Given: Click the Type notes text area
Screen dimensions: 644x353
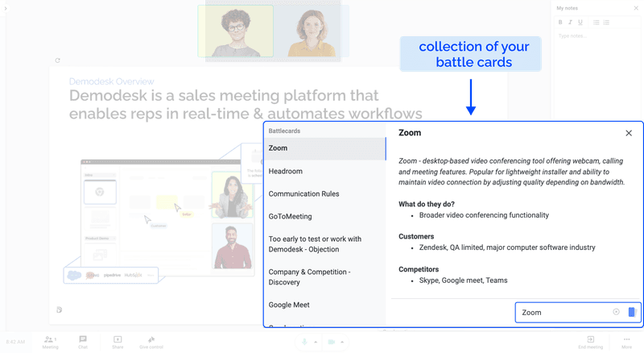Looking at the screenshot, I should (x=596, y=36).
